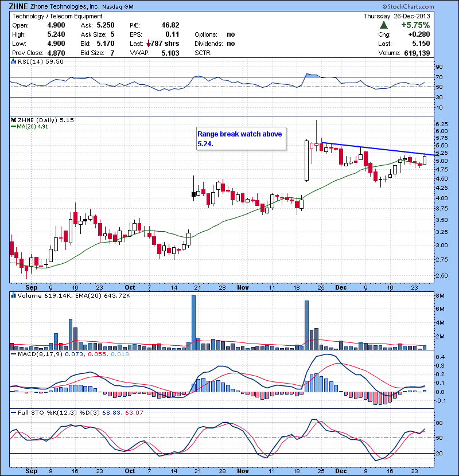
Task: Click the large volume bar after Nov 18
Action: point(306,325)
